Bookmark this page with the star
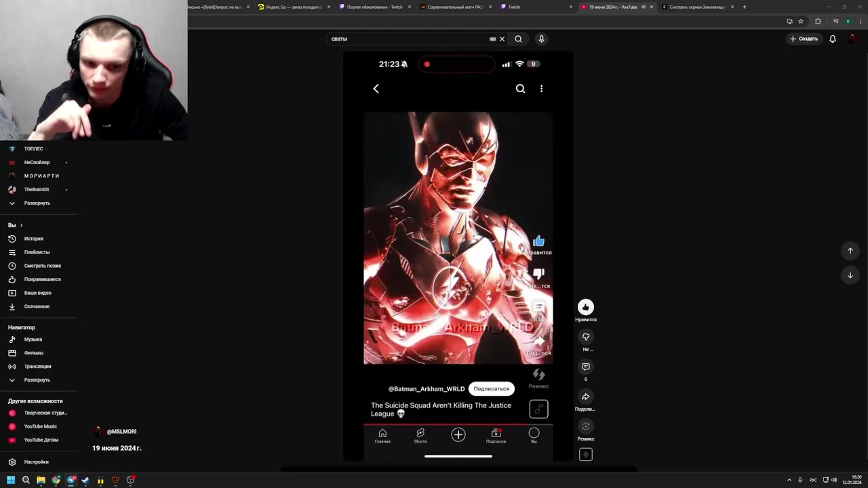Viewport: 868px width, 488px height. [x=801, y=21]
